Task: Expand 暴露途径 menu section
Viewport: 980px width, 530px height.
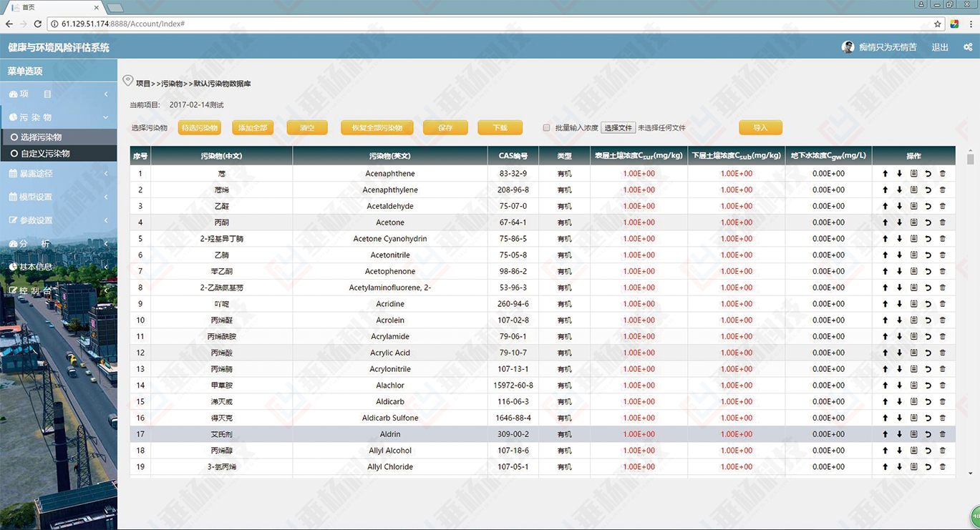Action: pos(59,173)
